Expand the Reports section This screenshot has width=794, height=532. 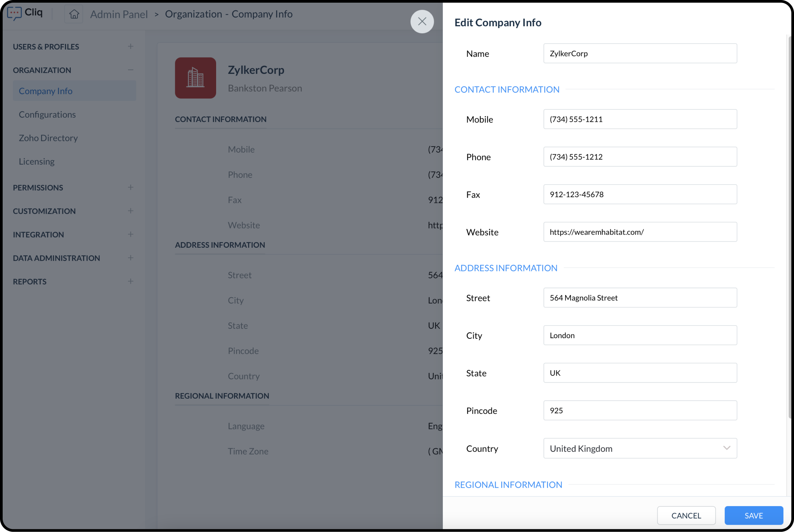pyautogui.click(x=130, y=281)
